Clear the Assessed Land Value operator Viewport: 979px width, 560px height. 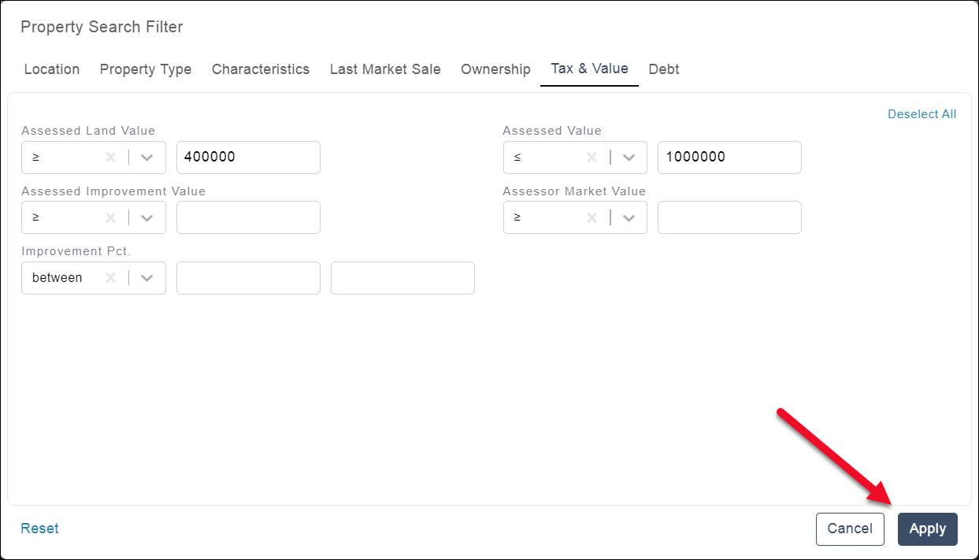point(111,158)
